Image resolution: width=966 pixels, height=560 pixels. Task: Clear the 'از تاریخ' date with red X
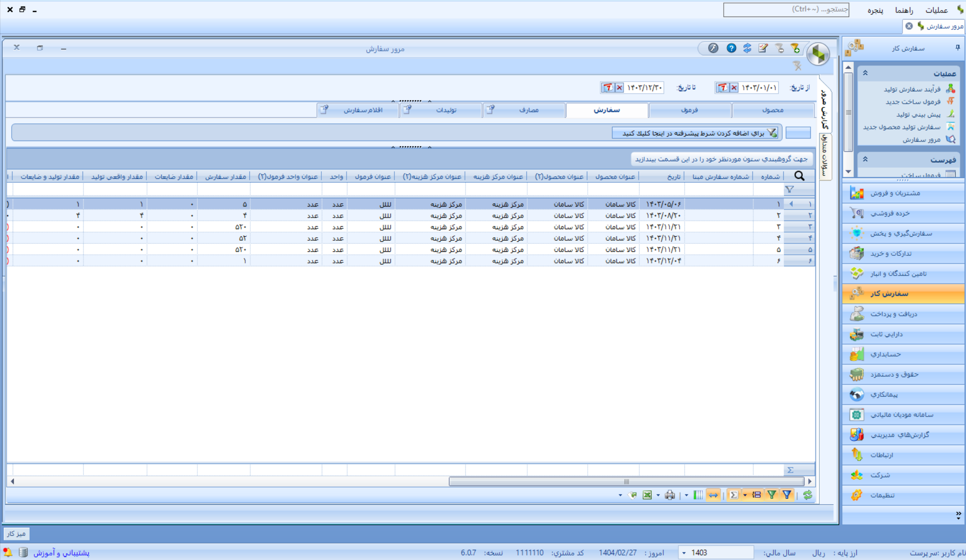[734, 88]
